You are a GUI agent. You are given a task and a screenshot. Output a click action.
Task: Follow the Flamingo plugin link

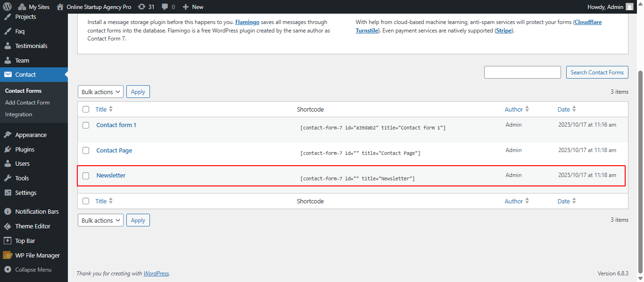pyautogui.click(x=247, y=22)
